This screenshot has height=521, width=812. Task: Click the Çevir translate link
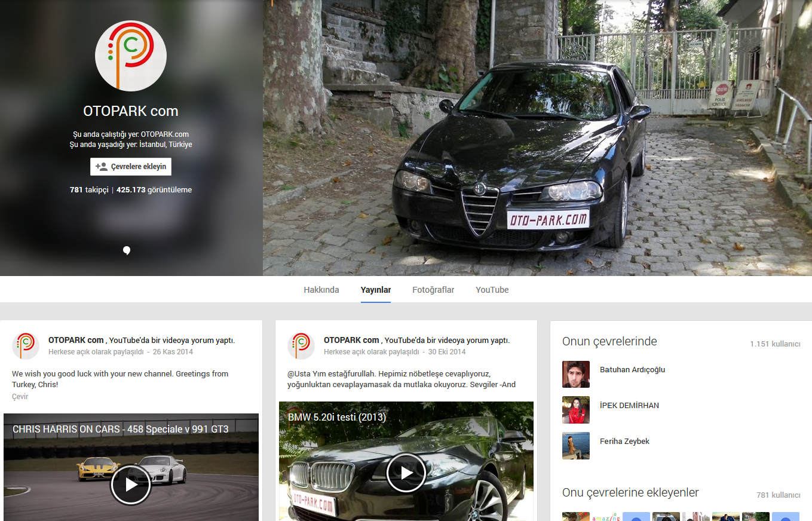tap(20, 397)
